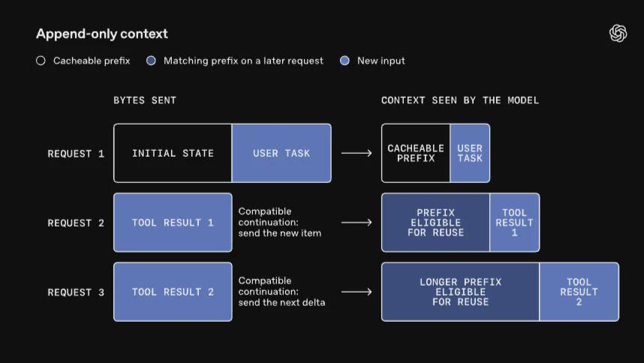Click the Append-only context title
Screen dimensions: 644x363
click(x=102, y=34)
